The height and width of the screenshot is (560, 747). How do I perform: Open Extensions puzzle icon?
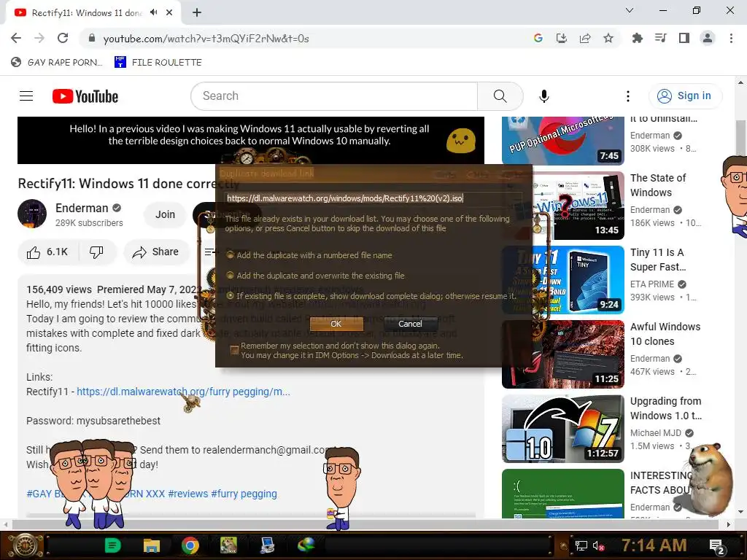tap(637, 38)
